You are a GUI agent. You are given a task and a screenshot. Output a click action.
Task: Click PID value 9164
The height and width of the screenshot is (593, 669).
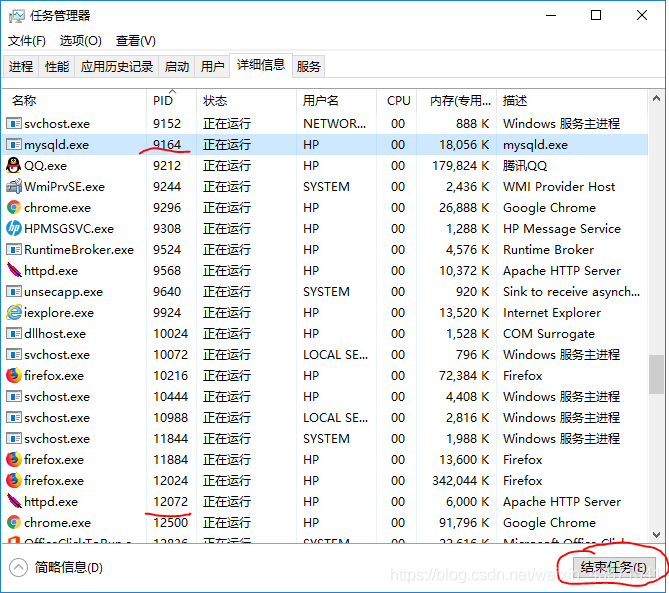(167, 145)
